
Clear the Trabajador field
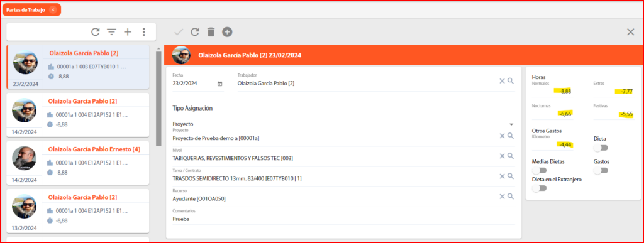pyautogui.click(x=502, y=81)
